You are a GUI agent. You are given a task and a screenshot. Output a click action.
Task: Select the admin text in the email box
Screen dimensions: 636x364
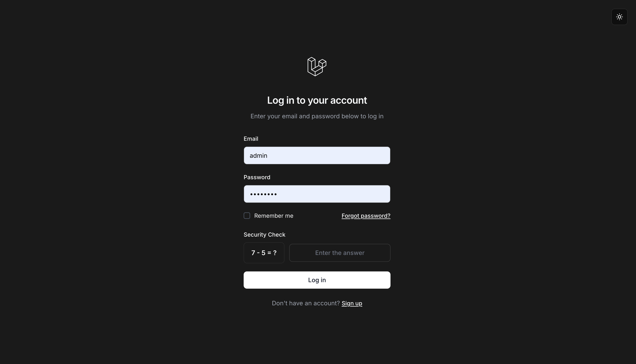258,155
